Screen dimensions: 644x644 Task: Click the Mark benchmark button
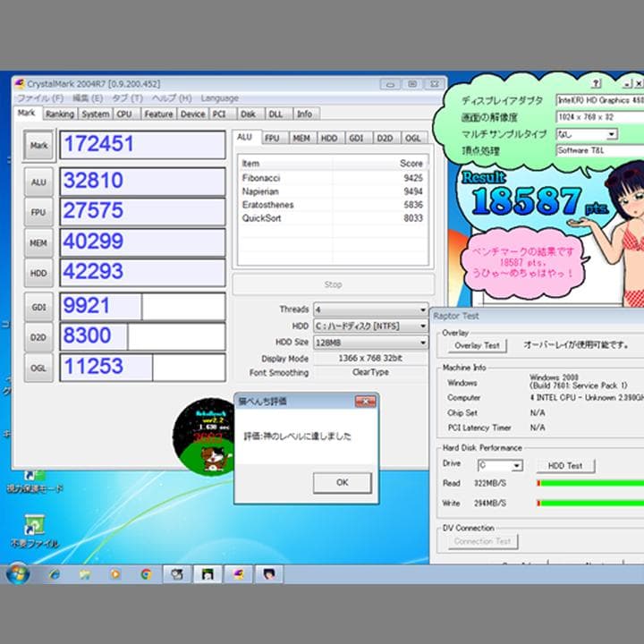tap(39, 146)
